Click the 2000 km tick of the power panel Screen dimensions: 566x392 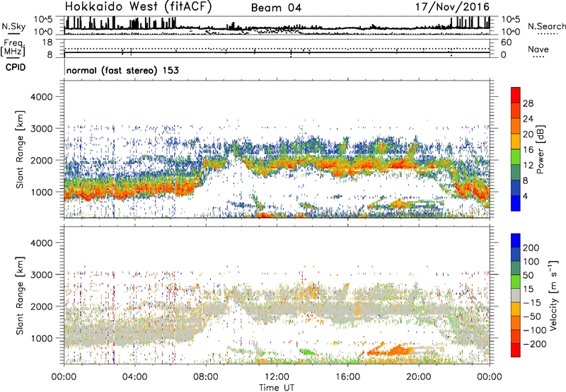(x=41, y=160)
